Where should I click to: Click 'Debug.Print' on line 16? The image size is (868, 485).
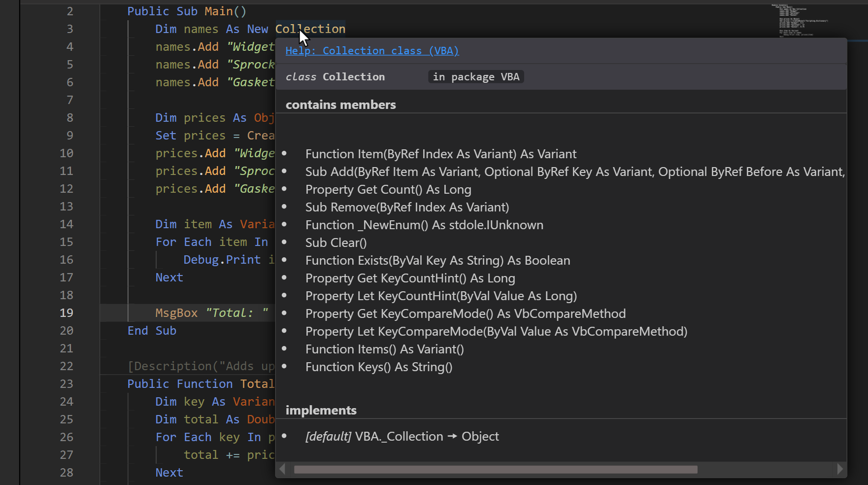coord(222,260)
